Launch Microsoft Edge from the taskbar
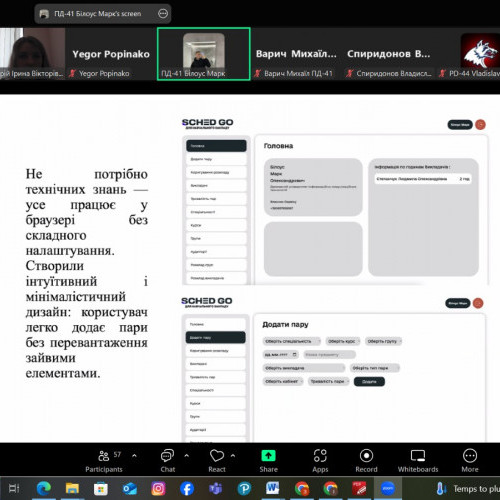This screenshot has width=500, height=500. 44,489
